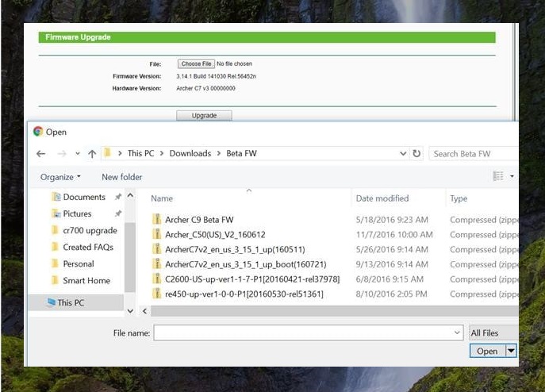The width and height of the screenshot is (545, 392).
Task: Select the C2600-US-up-ver1-1-7-P1 file icon
Action: [157, 279]
